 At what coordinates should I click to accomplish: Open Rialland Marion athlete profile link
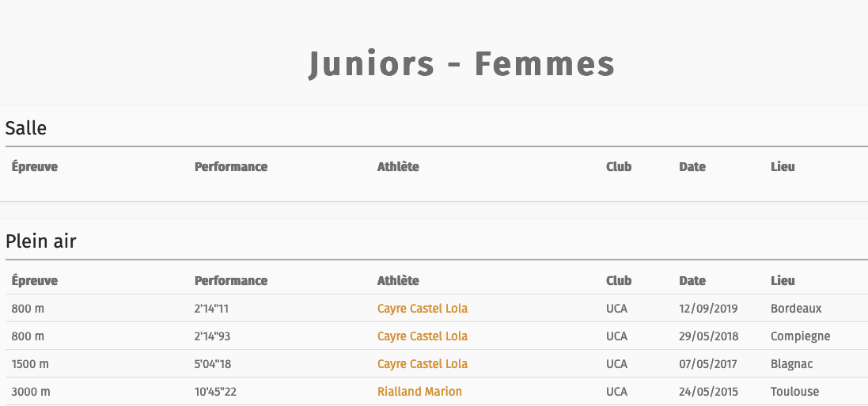pyautogui.click(x=419, y=392)
